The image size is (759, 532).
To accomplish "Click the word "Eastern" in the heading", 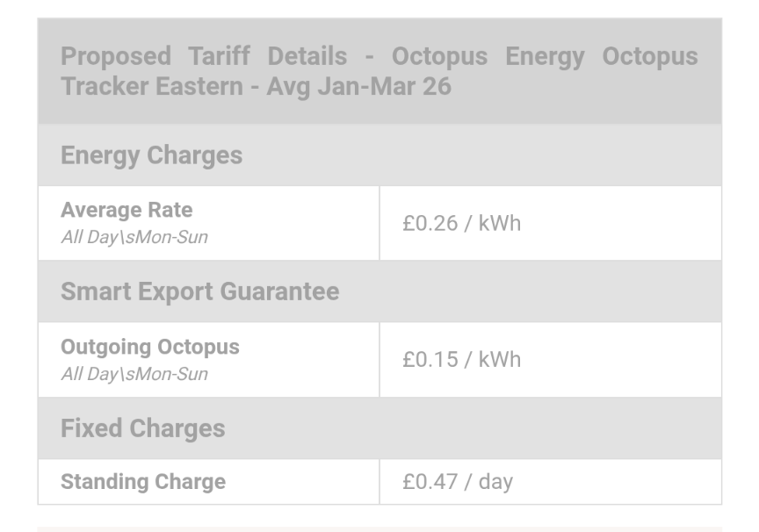I will tap(199, 87).
